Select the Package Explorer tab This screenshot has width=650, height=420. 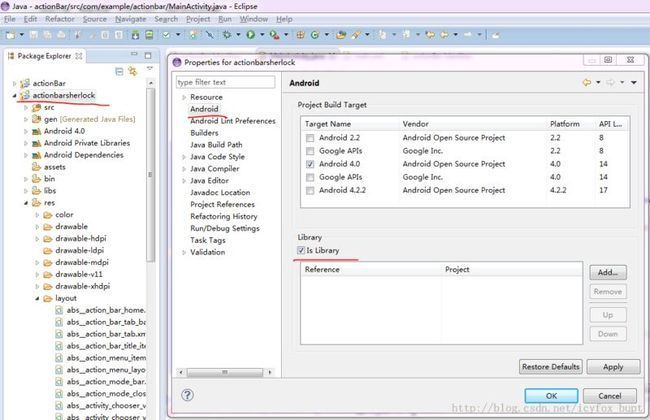(x=44, y=56)
